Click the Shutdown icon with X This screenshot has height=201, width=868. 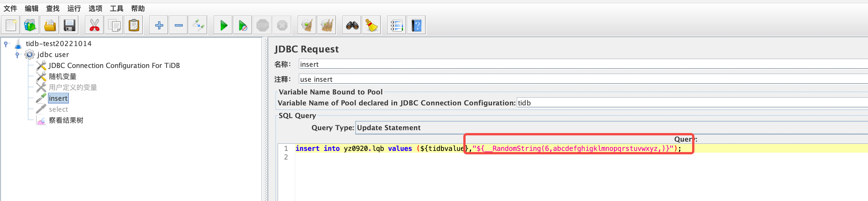tap(282, 25)
